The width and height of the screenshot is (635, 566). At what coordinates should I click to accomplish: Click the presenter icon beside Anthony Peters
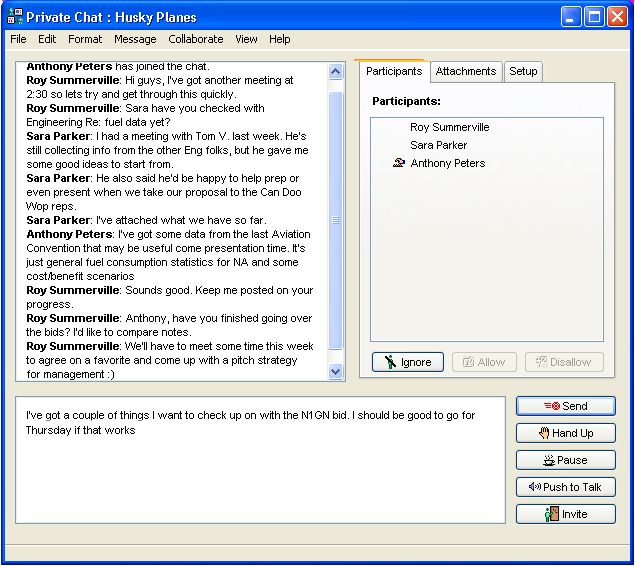399,164
